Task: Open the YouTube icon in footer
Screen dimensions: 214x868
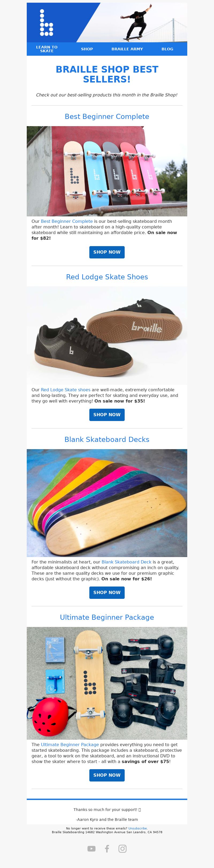Action: [91, 848]
